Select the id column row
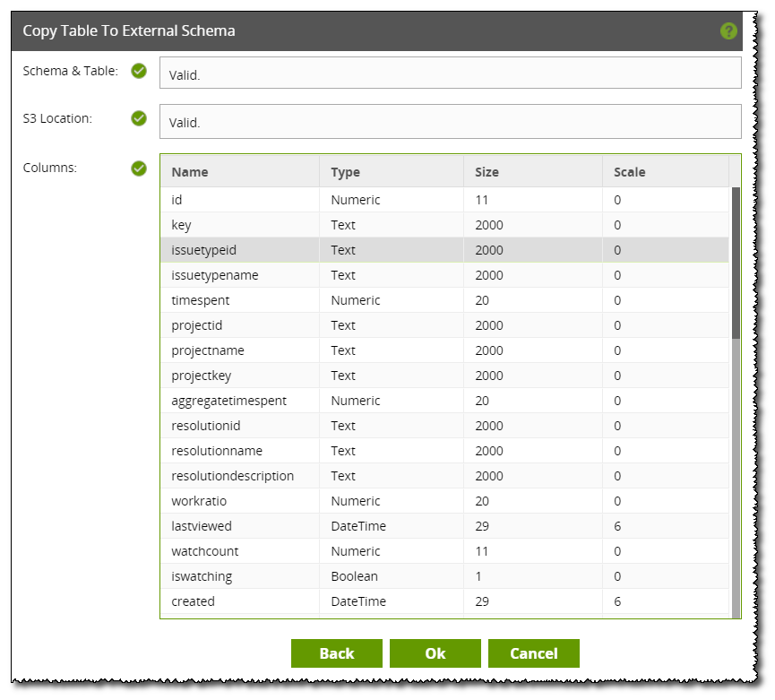 [444, 200]
